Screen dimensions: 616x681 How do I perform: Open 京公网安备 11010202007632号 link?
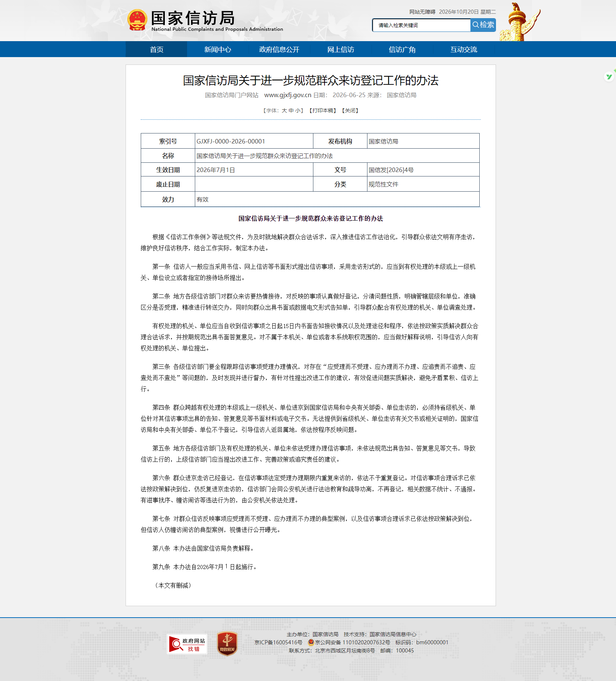352,642
